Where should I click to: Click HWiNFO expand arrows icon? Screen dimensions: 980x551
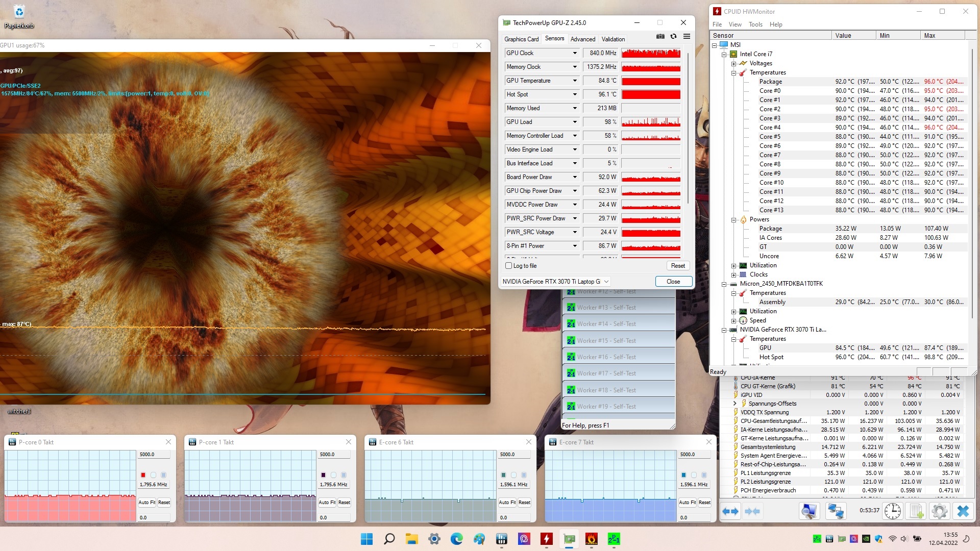tap(730, 511)
